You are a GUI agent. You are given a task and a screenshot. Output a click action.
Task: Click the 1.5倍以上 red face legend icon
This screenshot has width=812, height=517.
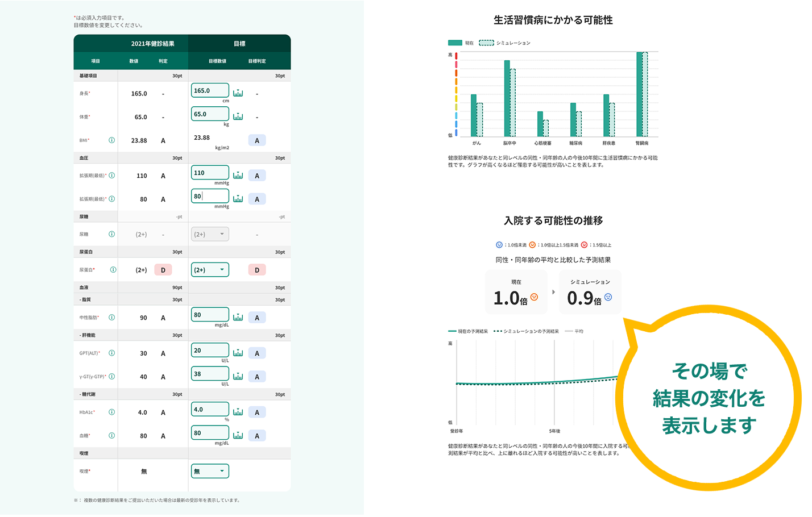click(x=584, y=245)
